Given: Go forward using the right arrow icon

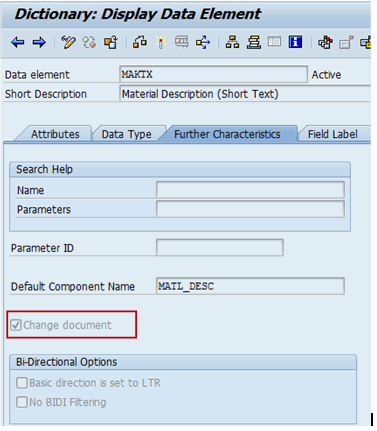Looking at the screenshot, I should [39, 42].
